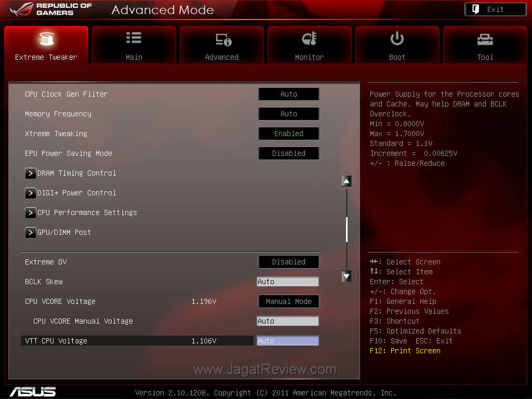Open the Main tab list icon

pos(134,38)
